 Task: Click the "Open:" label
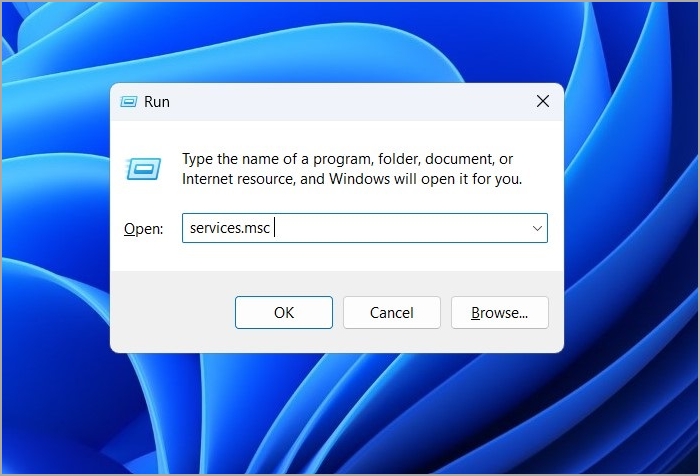click(x=143, y=229)
